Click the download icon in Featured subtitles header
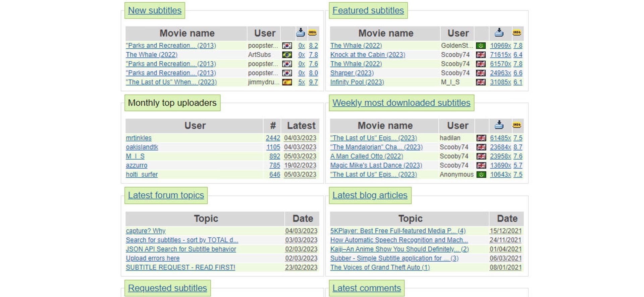Image resolution: width=644 pixels, height=297 pixels. coord(499,33)
